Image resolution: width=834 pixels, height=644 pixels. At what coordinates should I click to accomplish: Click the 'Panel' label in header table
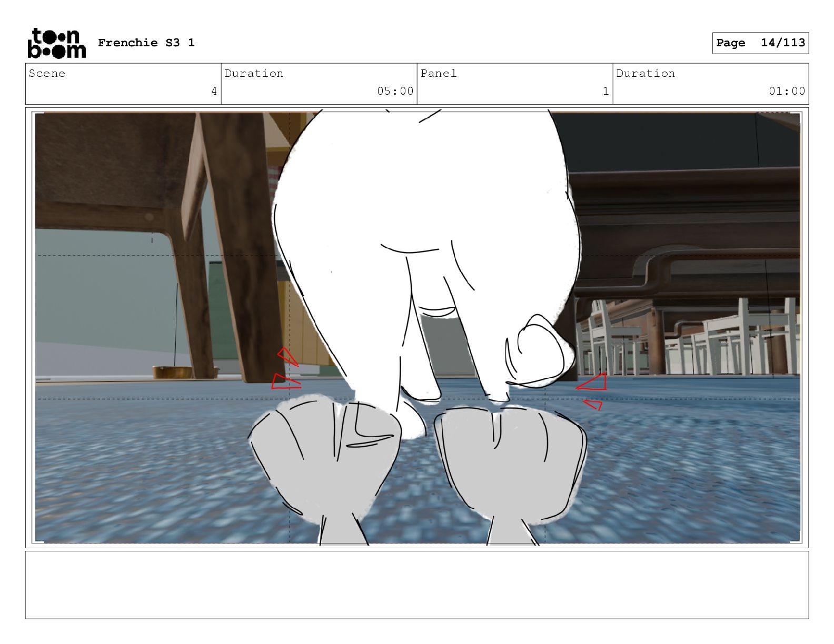click(x=439, y=74)
